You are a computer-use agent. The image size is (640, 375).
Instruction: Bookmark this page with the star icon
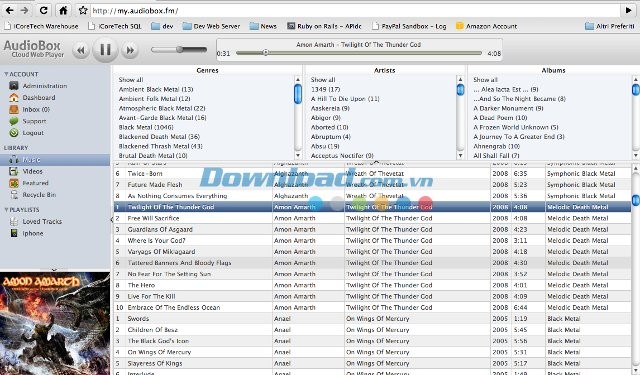(x=83, y=10)
